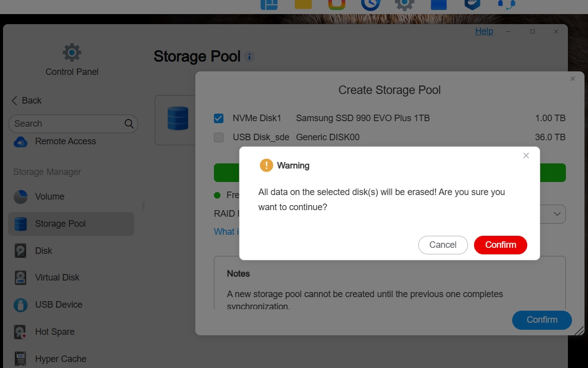Click the Virtual Disk VHD icon
This screenshot has width=588, height=368.
21,278
